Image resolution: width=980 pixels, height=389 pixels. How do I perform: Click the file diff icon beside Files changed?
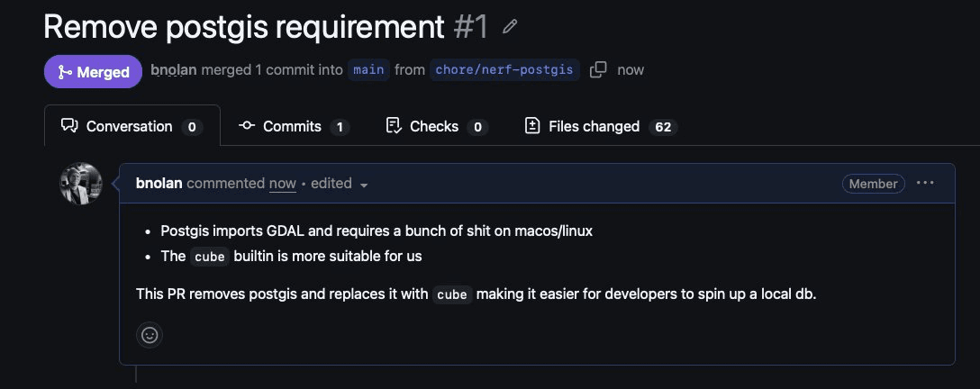(532, 126)
